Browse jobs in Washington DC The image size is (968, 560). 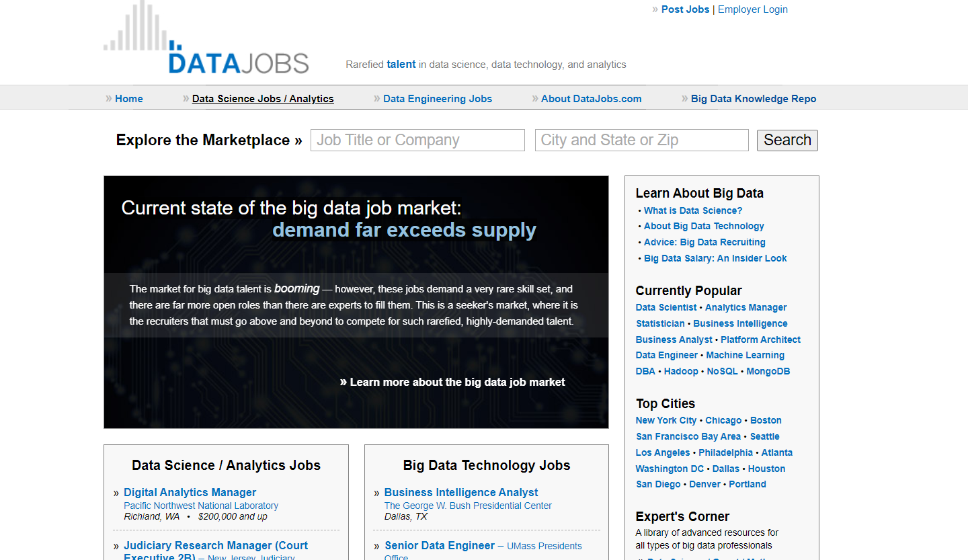[670, 469]
